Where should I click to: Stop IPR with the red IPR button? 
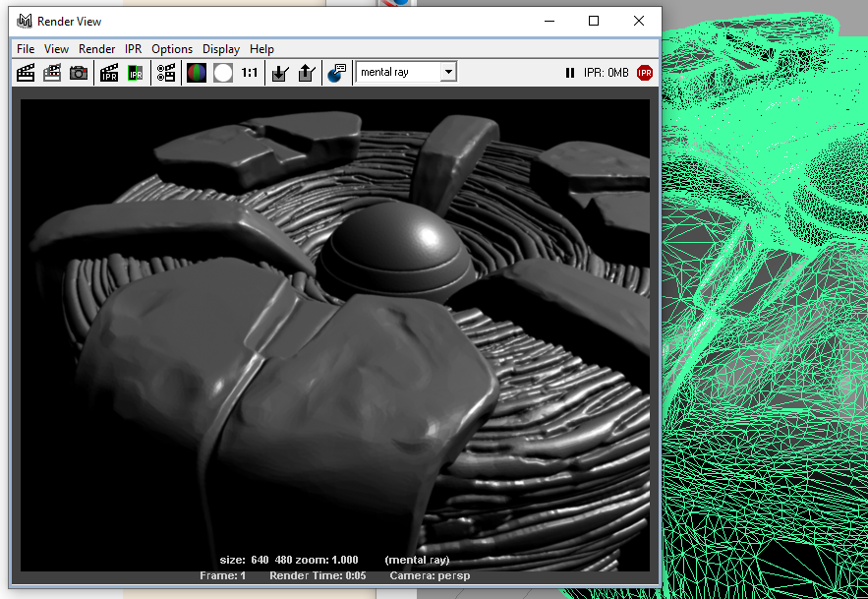(645, 72)
